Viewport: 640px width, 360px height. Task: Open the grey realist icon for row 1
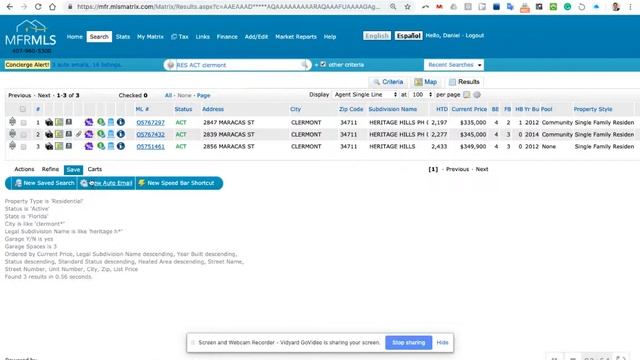(69, 122)
